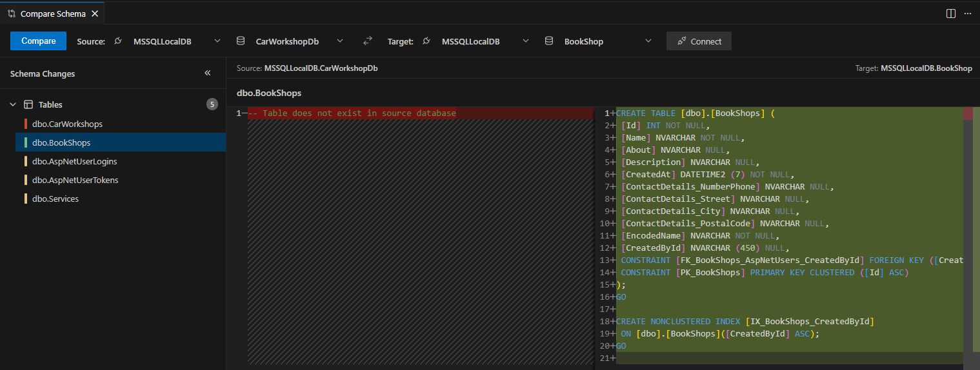Click the [CreatedById] NVARCHAR (450) line

pyautogui.click(x=705, y=248)
